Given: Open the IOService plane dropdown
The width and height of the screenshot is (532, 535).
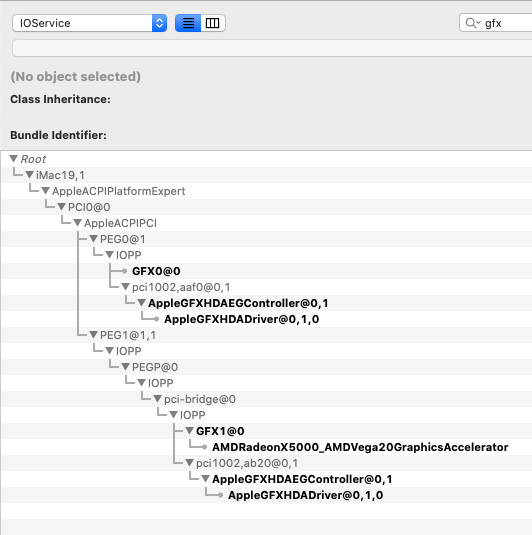Looking at the screenshot, I should (89, 23).
